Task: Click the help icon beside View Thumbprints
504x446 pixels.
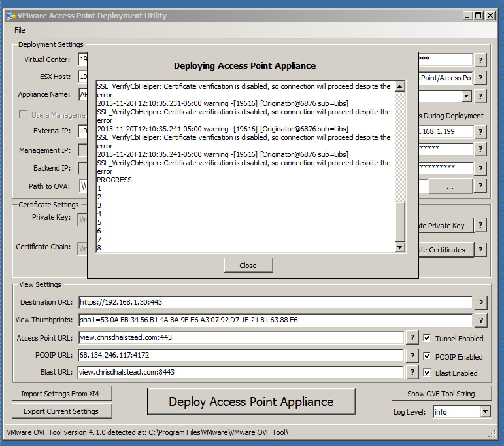Action: pyautogui.click(x=480, y=320)
